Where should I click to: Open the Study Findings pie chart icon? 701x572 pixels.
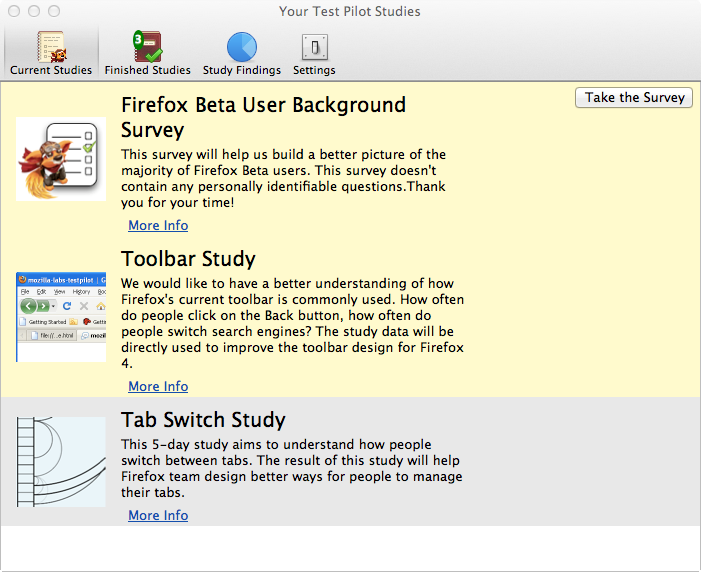(242, 47)
